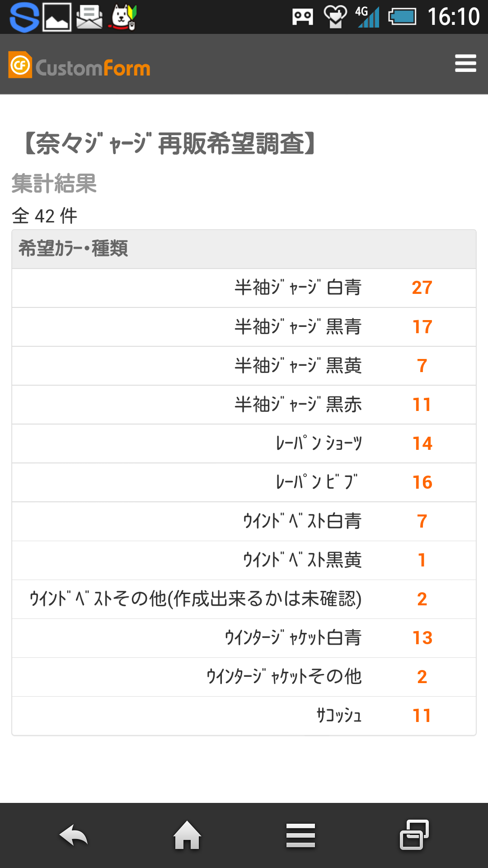Tap the browser back arrow
The image size is (488, 868).
pos(74,835)
